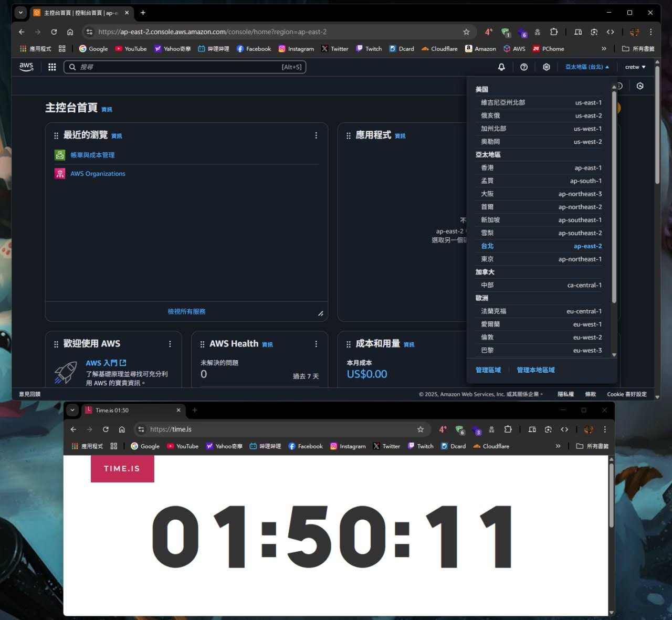Select eu-central-1 Frankfurt region
672x620 pixels.
coord(541,311)
